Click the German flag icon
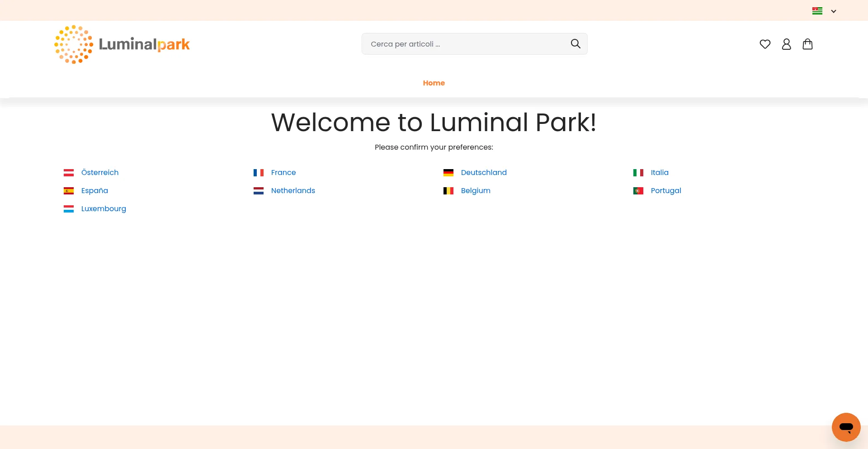Screen dimensions: 868x449 448,173
